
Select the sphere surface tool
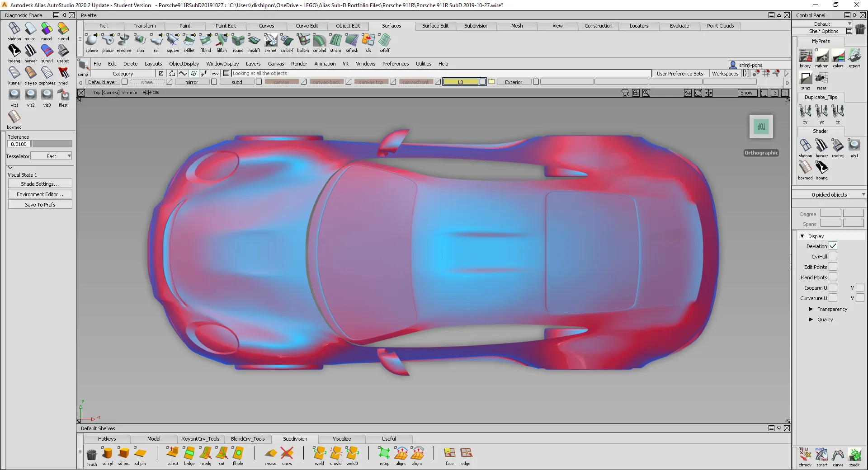pyautogui.click(x=91, y=40)
